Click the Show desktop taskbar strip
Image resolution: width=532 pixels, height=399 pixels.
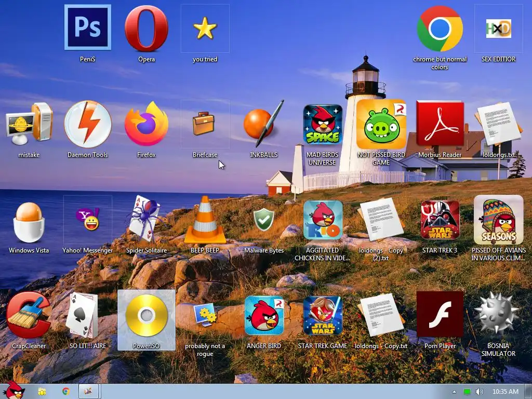528,392
